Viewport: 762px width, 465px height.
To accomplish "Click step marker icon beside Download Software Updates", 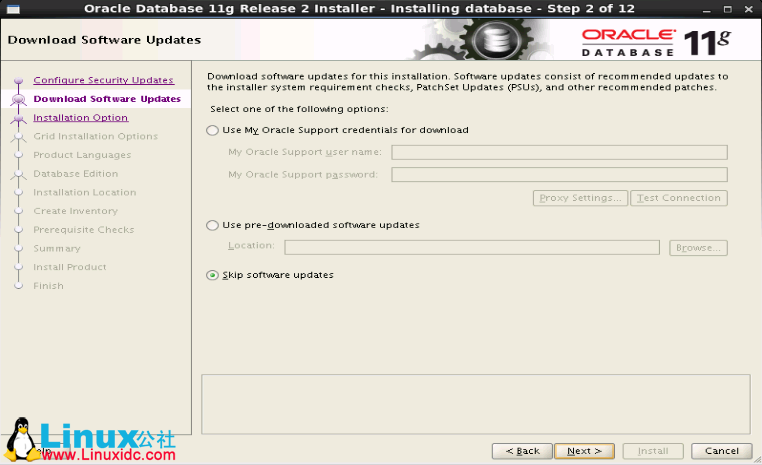I will pos(18,99).
